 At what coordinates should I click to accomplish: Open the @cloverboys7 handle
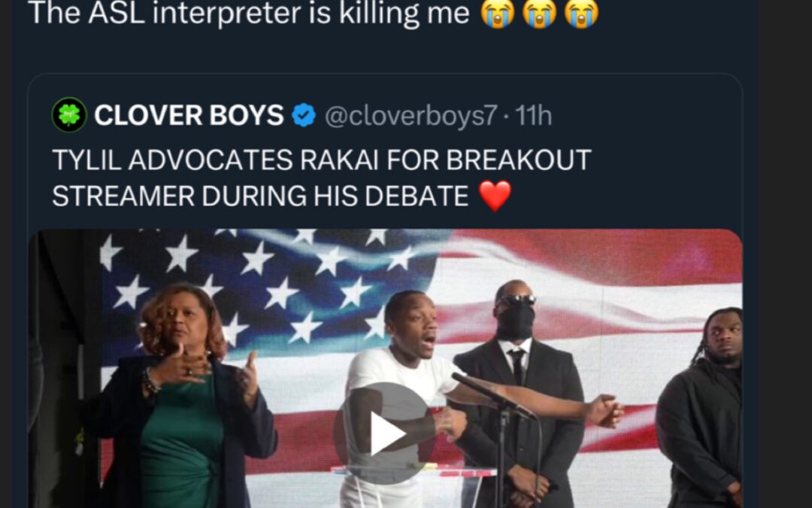(411, 116)
